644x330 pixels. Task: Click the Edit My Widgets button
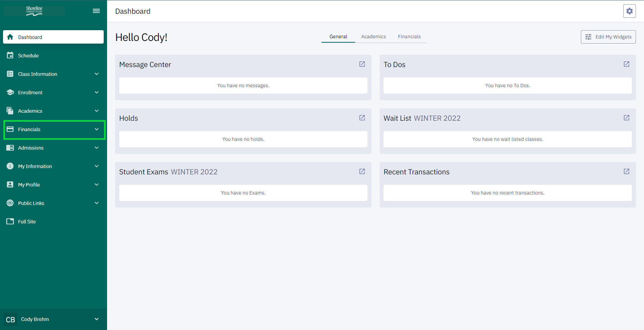tap(608, 37)
